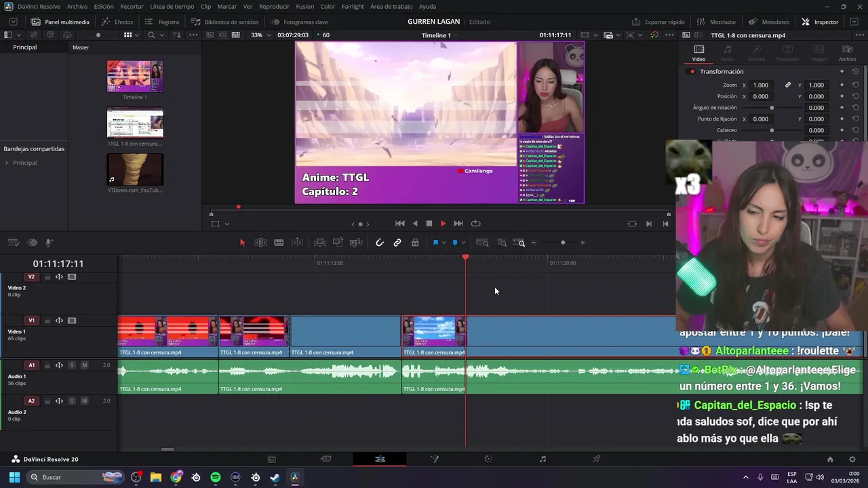868x488 pixels.
Task: Open the Biblioteca de sonidos panel
Action: (x=224, y=22)
